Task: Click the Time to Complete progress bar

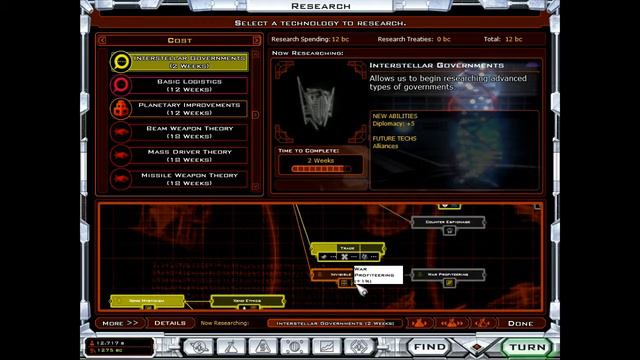Action: [x=321, y=169]
